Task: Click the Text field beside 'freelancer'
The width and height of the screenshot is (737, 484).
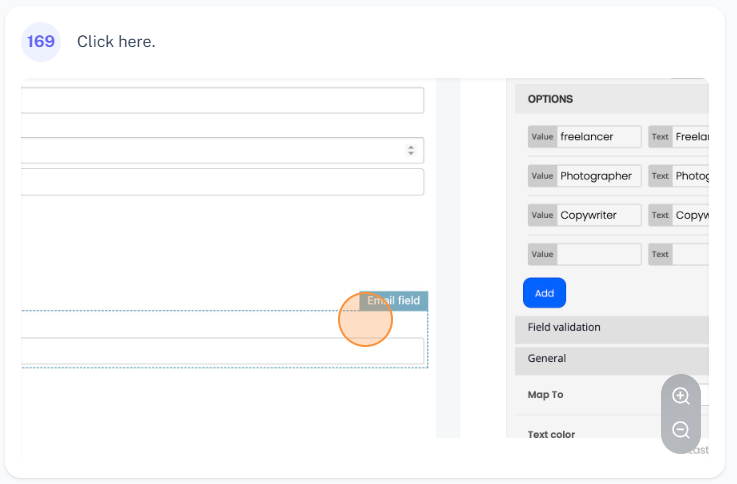Action: (690, 136)
